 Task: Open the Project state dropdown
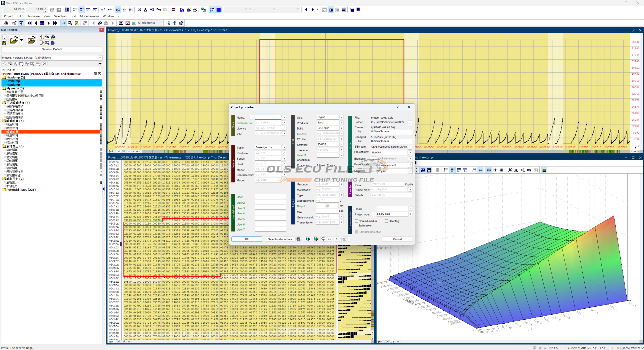pyautogui.click(x=410, y=165)
